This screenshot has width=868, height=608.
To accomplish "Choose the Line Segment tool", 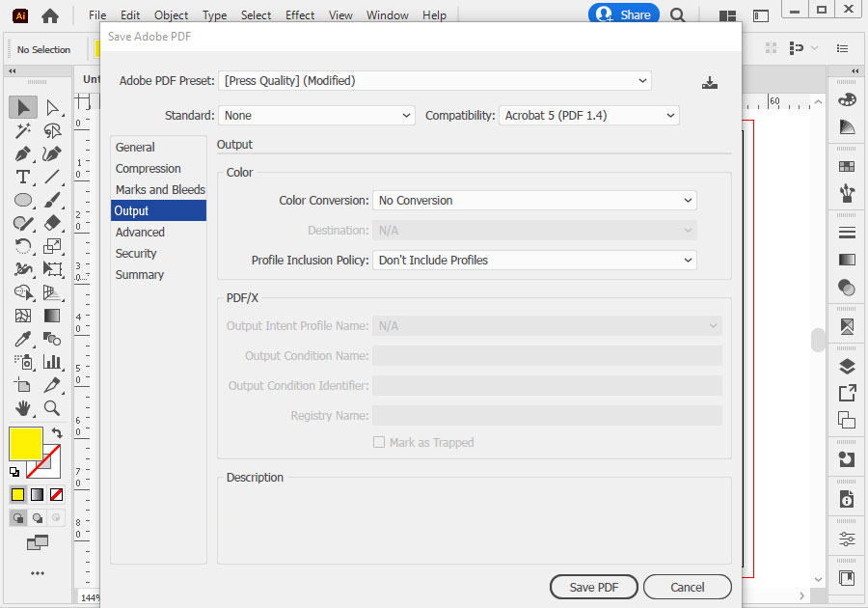I will tap(52, 177).
